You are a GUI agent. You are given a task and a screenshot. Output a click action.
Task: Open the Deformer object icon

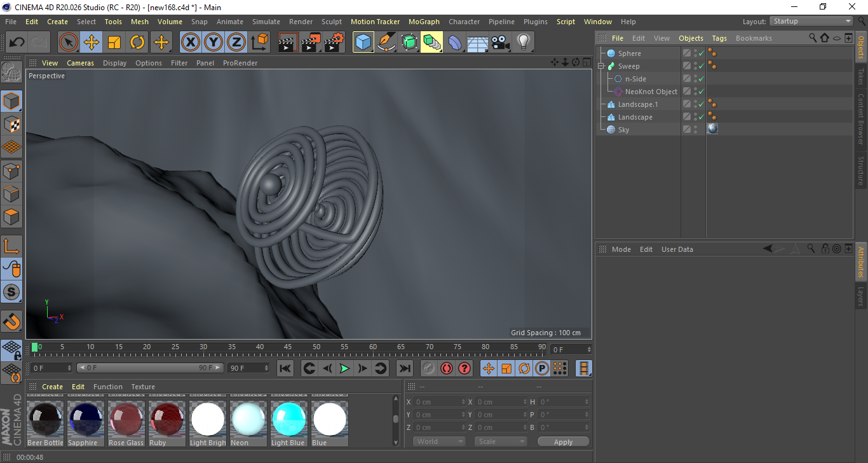(455, 43)
